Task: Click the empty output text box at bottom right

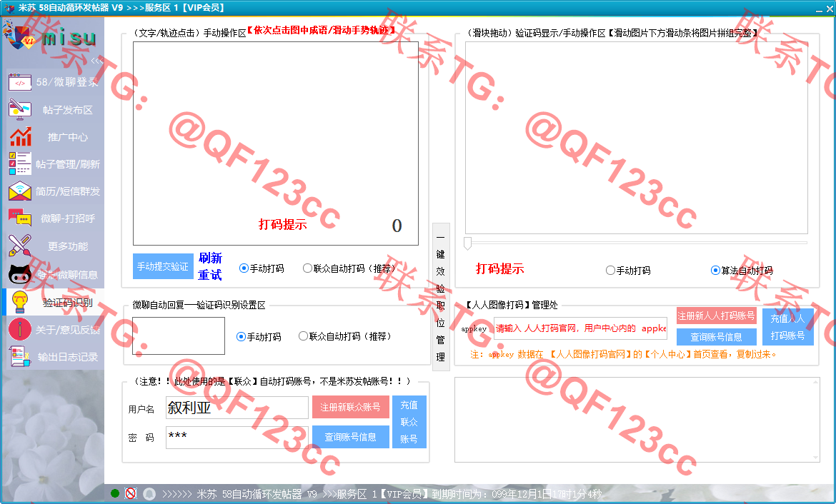Action: point(637,420)
